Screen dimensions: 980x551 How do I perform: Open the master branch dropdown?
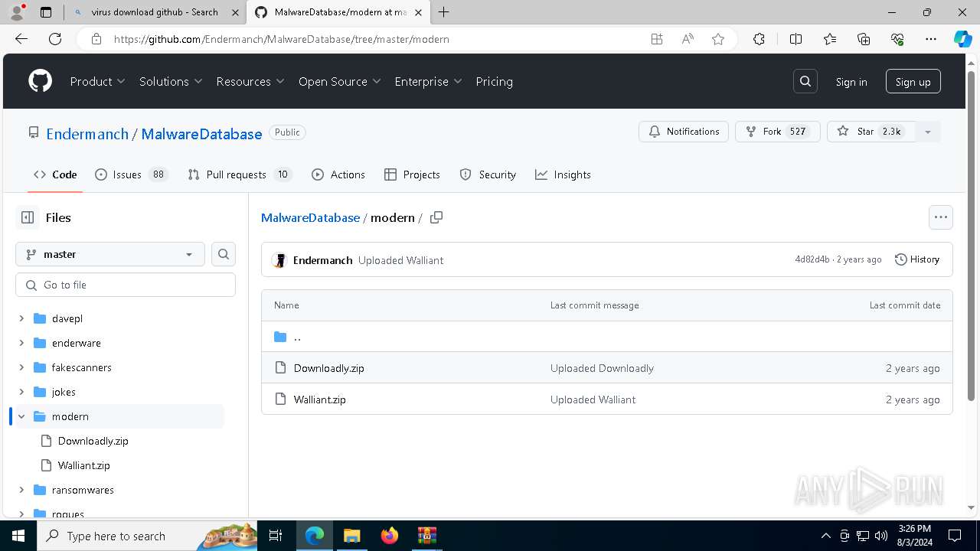coord(109,254)
